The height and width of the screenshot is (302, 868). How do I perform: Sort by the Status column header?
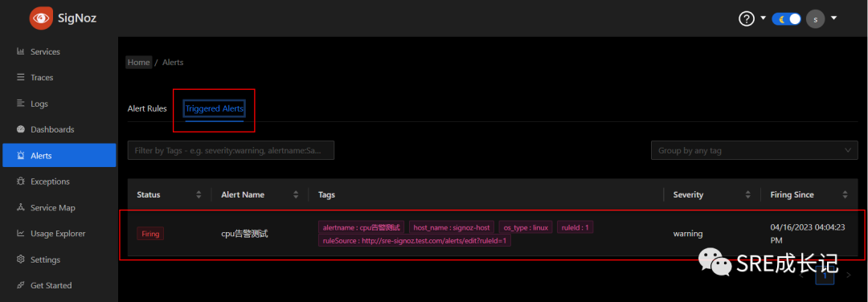169,194
